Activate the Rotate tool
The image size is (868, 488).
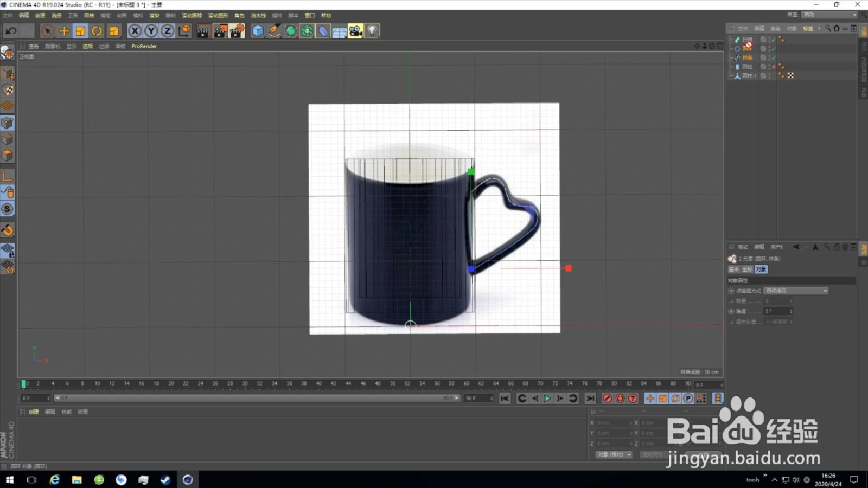(97, 31)
